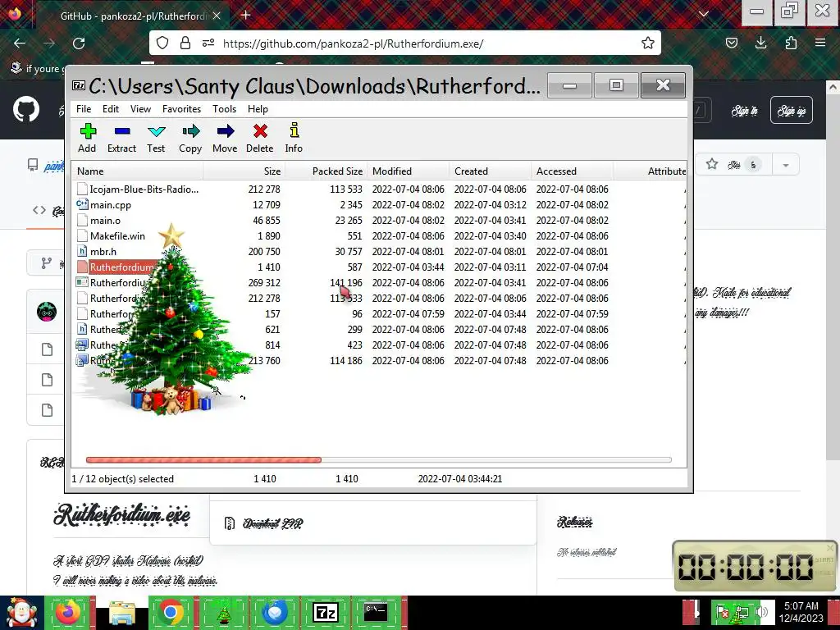Open the File menu in 7-Zip
840x630 pixels.
click(84, 109)
